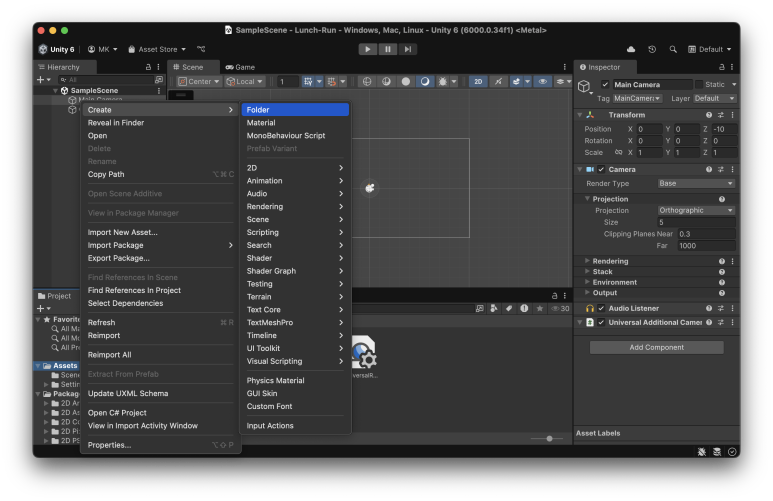Collapse the Transform component
773x501 pixels.
580,115
